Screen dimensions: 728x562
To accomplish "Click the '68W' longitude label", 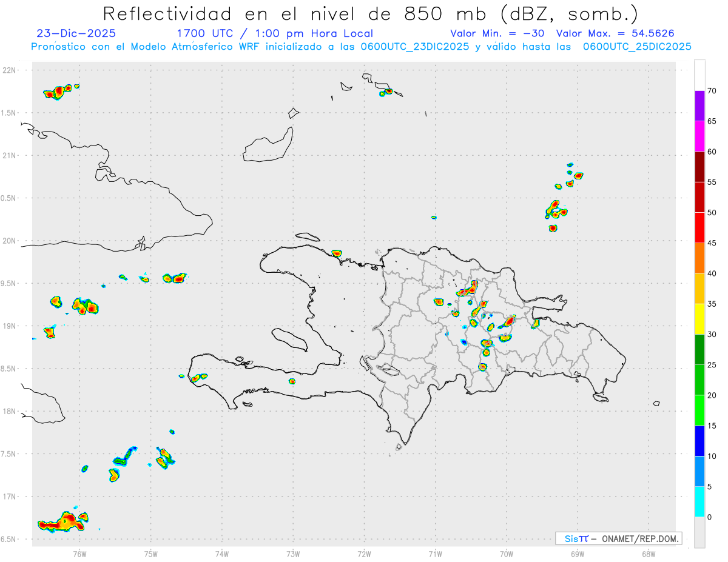I will (x=649, y=554).
